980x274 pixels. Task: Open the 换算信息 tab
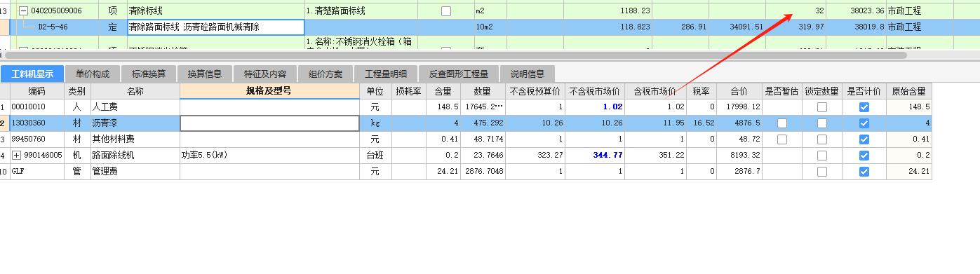[x=205, y=74]
